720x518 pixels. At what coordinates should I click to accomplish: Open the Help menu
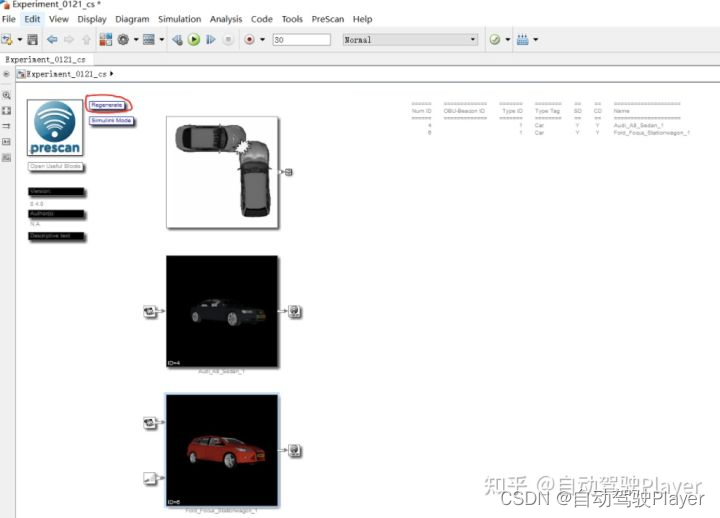(362, 19)
